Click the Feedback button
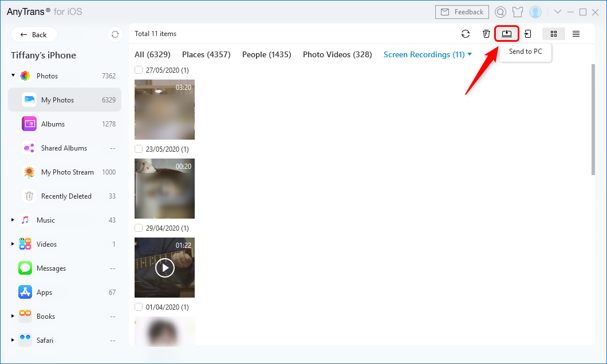Image resolution: width=607 pixels, height=364 pixels. tap(463, 12)
